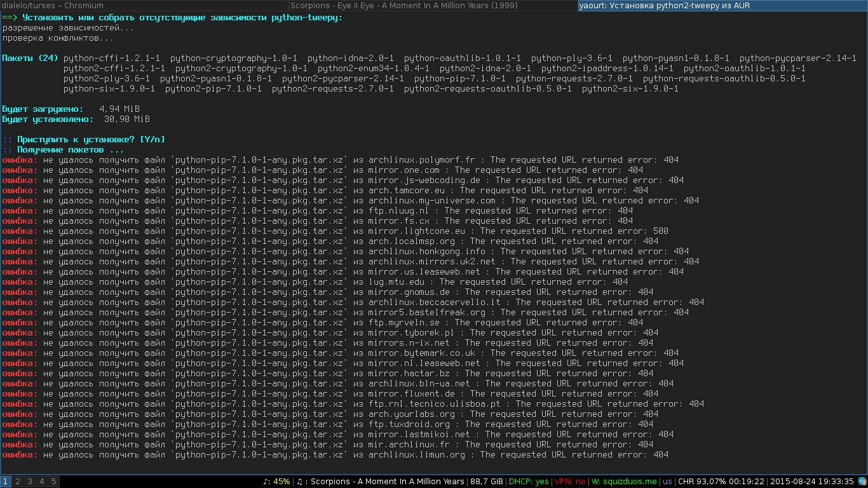
Task: Click the error line for arch.localmsp.org
Action: (x=330, y=241)
